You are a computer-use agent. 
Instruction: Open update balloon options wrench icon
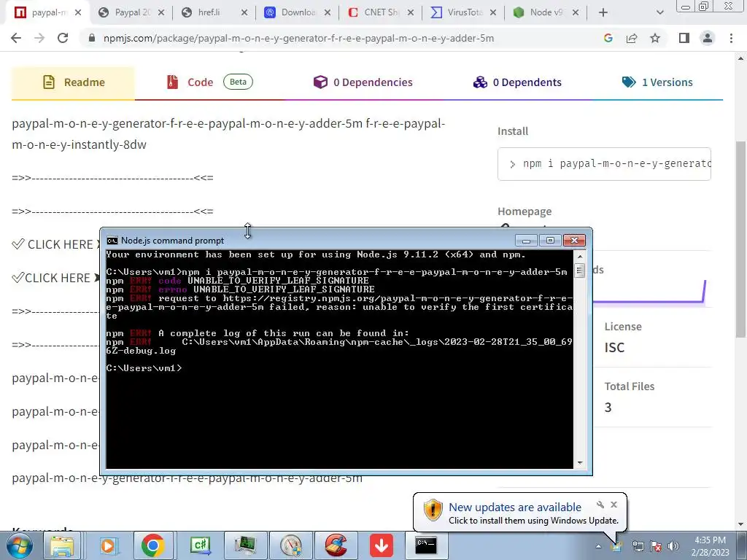(x=600, y=505)
